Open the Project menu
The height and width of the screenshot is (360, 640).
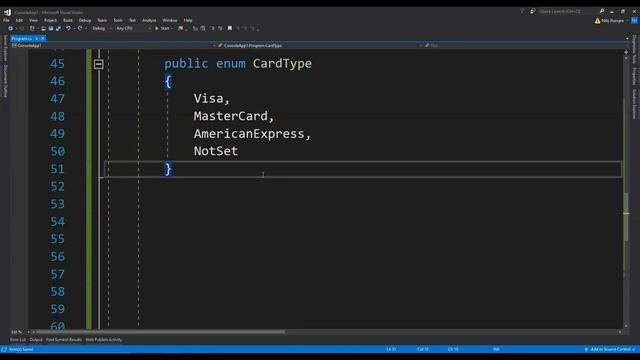click(50, 20)
